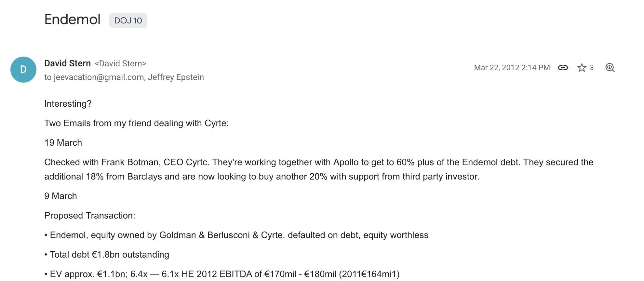Click the "9 March" date line

(x=60, y=196)
